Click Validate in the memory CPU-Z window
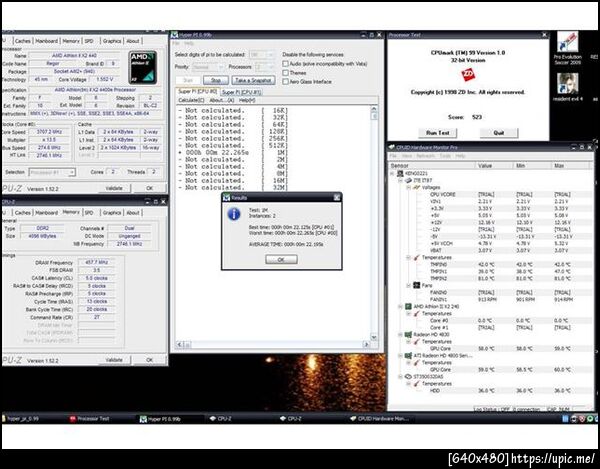 [x=114, y=360]
